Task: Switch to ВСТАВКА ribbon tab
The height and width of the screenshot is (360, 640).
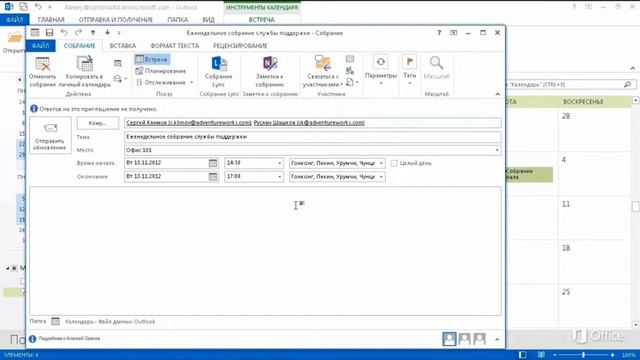Action: (123, 46)
